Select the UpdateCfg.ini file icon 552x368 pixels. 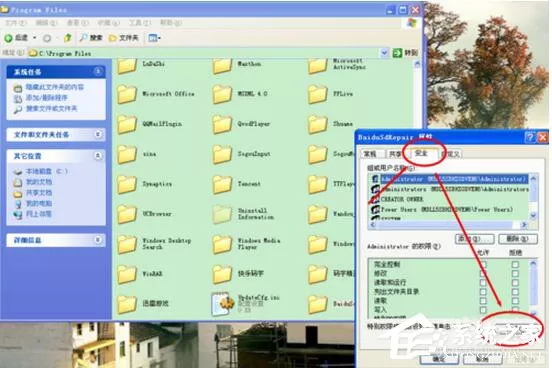[222, 304]
